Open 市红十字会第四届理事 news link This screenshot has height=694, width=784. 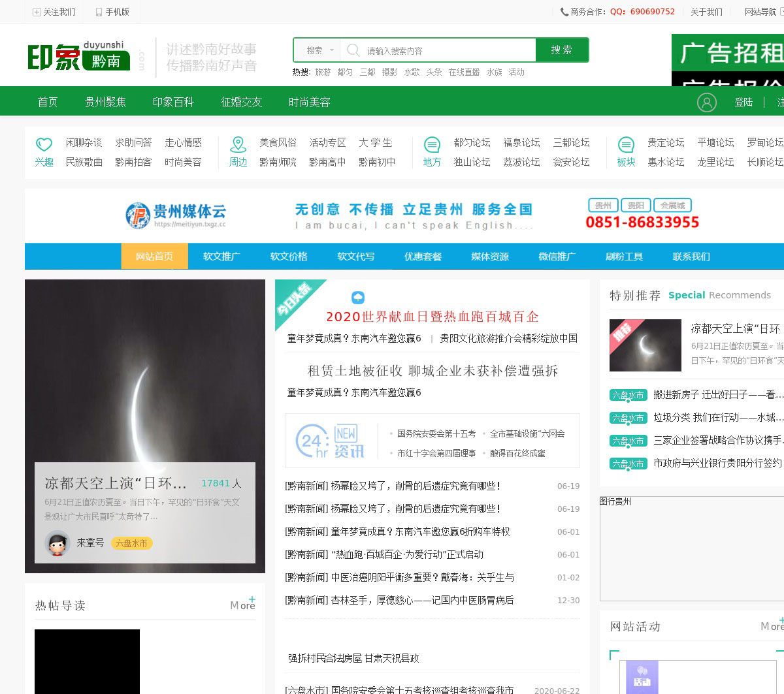tap(436, 453)
